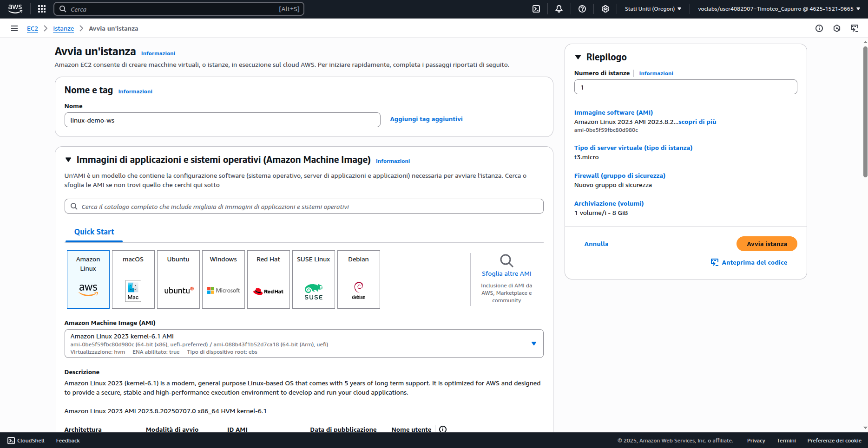Switch to the Quick Start tab

point(94,232)
